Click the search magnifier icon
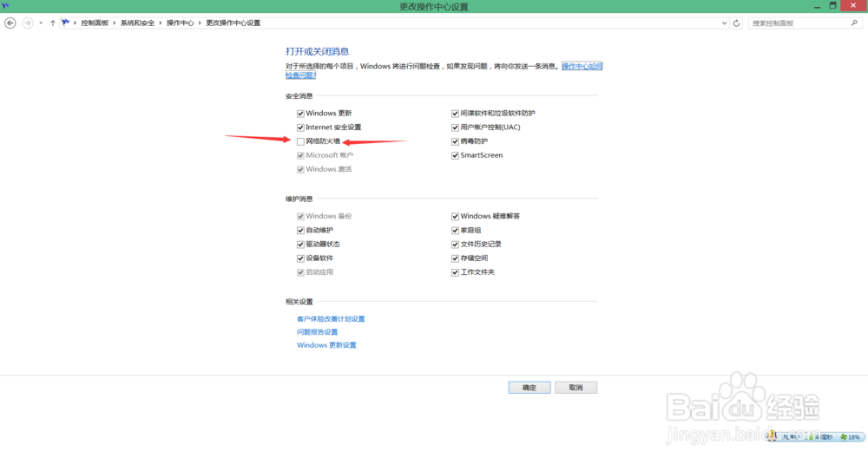The height and width of the screenshot is (464, 868). (854, 23)
